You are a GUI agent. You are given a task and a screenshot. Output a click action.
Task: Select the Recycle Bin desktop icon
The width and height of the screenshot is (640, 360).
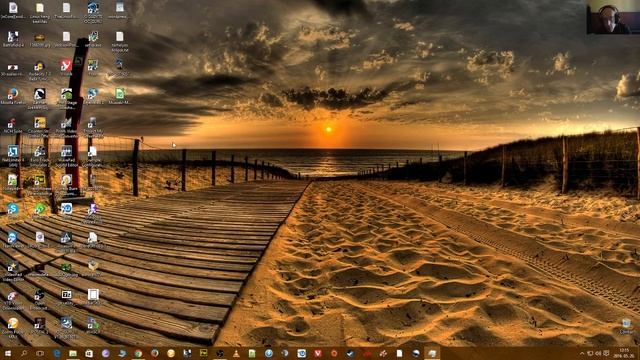pyautogui.click(x=626, y=327)
